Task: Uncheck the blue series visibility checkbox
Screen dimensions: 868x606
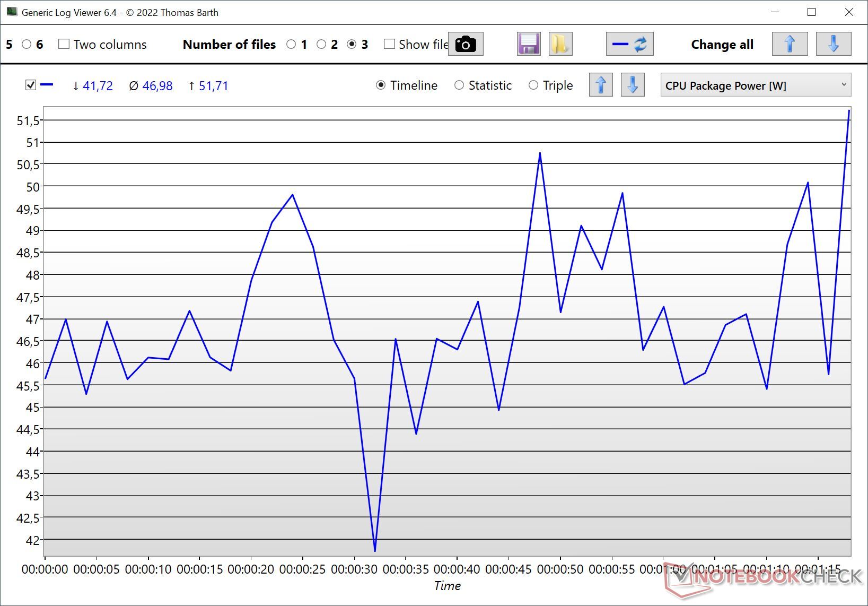Action: click(x=31, y=85)
